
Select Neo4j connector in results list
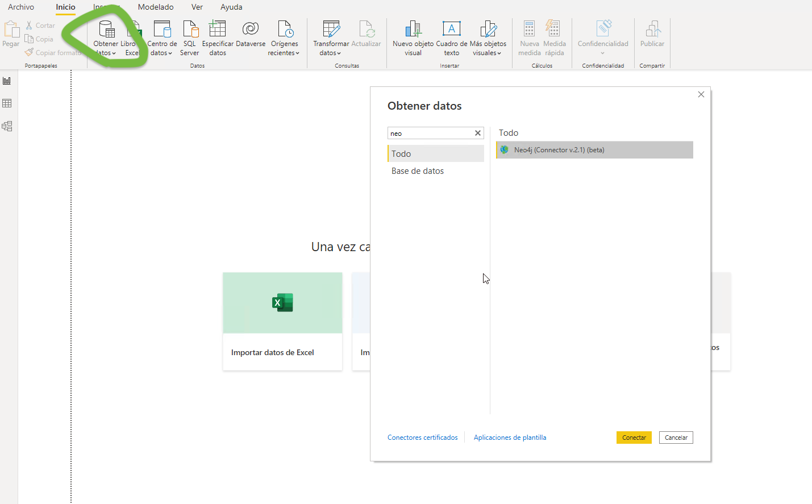tap(594, 150)
